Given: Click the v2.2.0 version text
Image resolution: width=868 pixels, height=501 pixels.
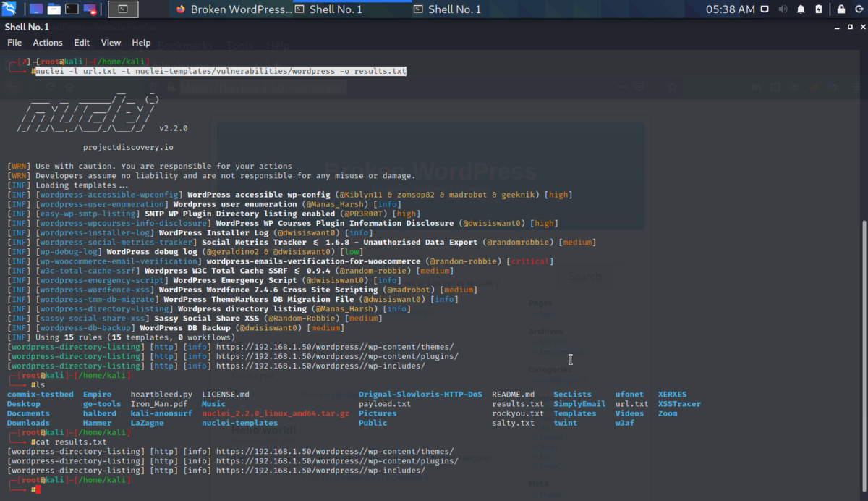Looking at the screenshot, I should pyautogui.click(x=174, y=128).
